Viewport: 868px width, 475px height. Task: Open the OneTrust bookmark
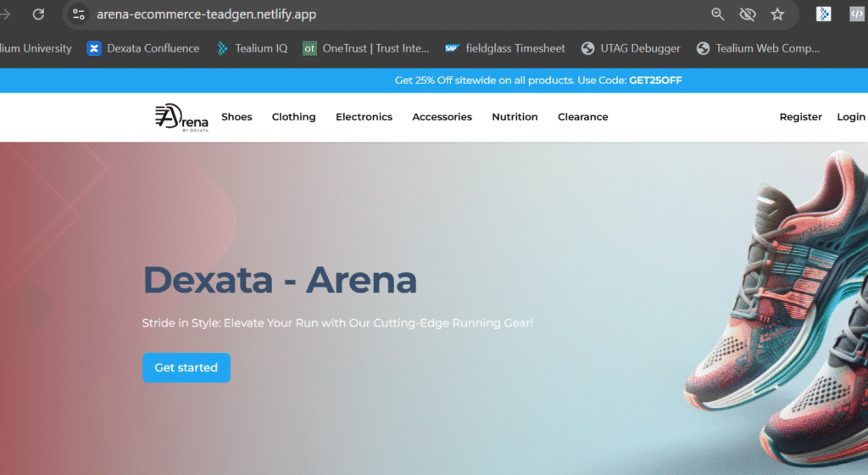[x=366, y=48]
